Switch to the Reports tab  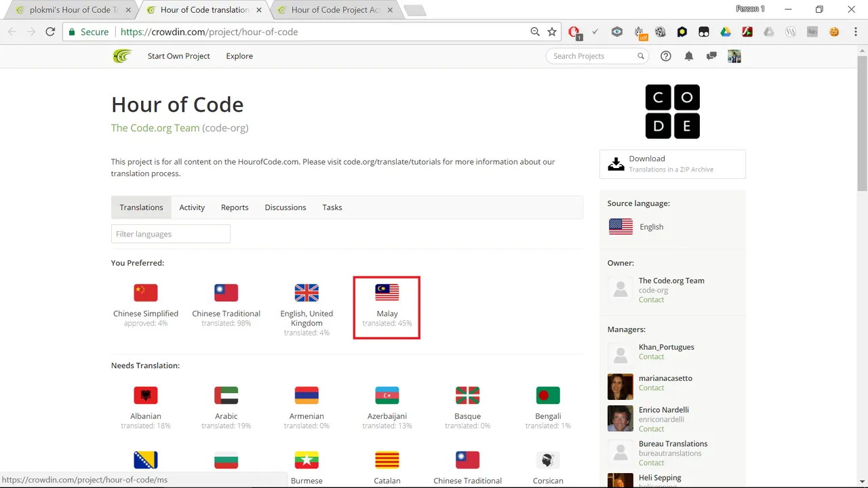click(235, 207)
